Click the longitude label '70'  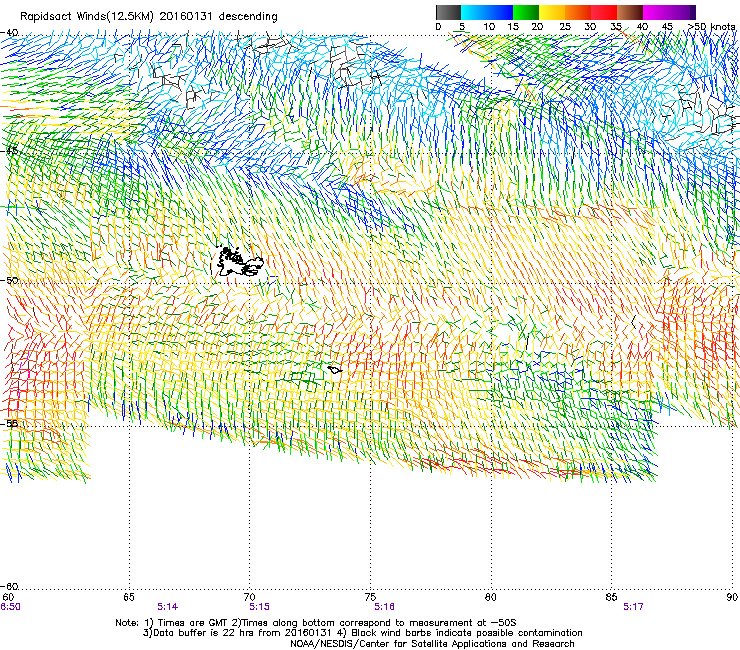tap(249, 597)
